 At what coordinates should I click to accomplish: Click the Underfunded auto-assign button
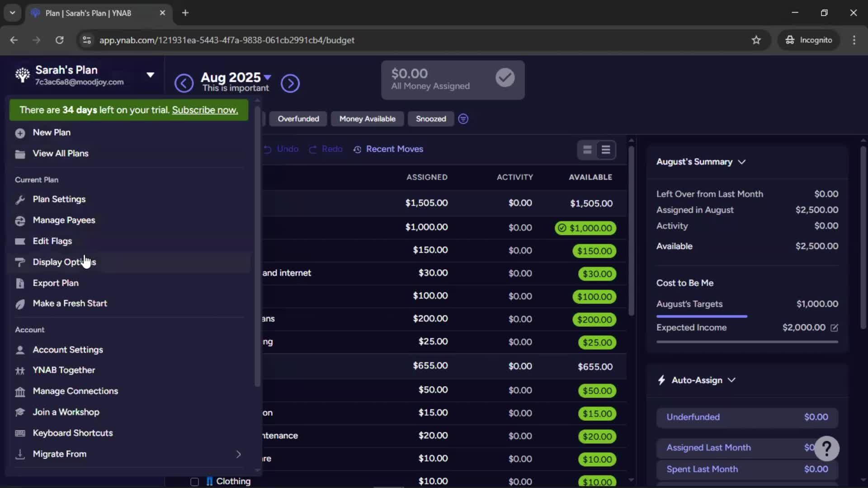(747, 418)
